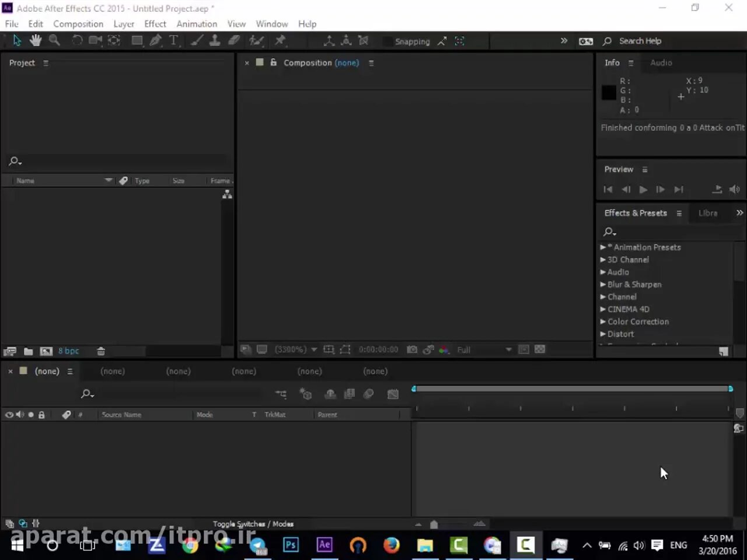Toggle Frame Blending enable switch in timeline
This screenshot has height=560, width=747.
pos(350,394)
